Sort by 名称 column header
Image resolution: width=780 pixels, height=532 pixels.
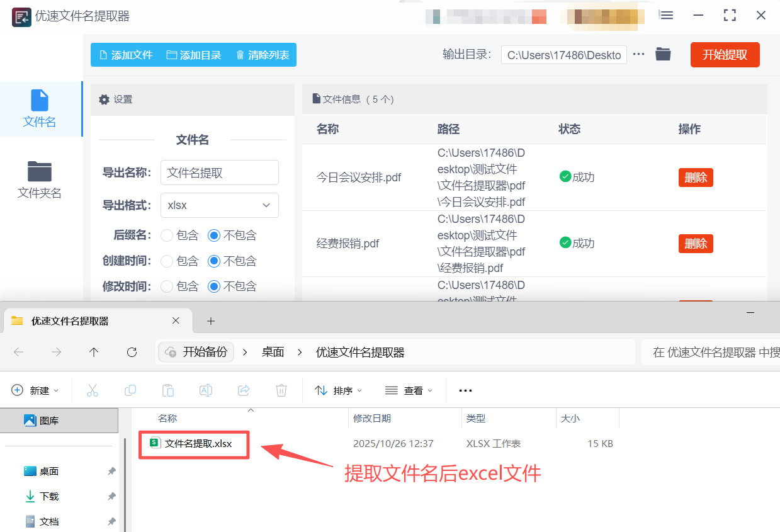167,418
